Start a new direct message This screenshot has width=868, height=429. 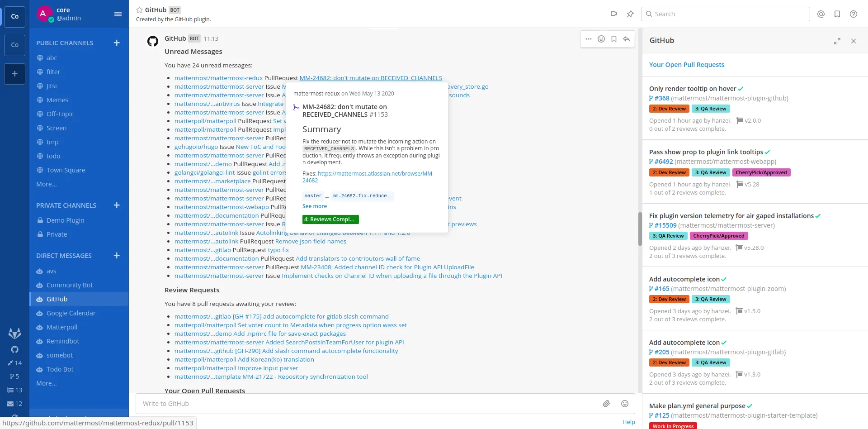[x=117, y=255]
